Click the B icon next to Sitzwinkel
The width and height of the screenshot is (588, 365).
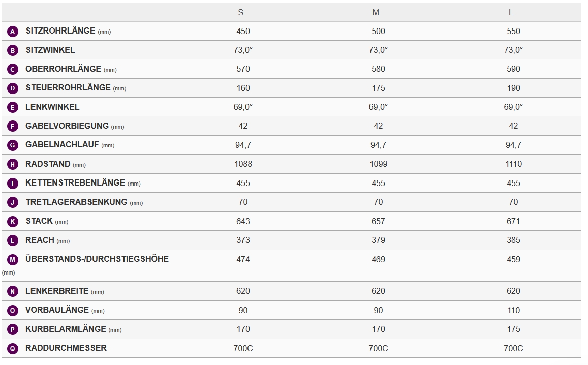tap(13, 50)
